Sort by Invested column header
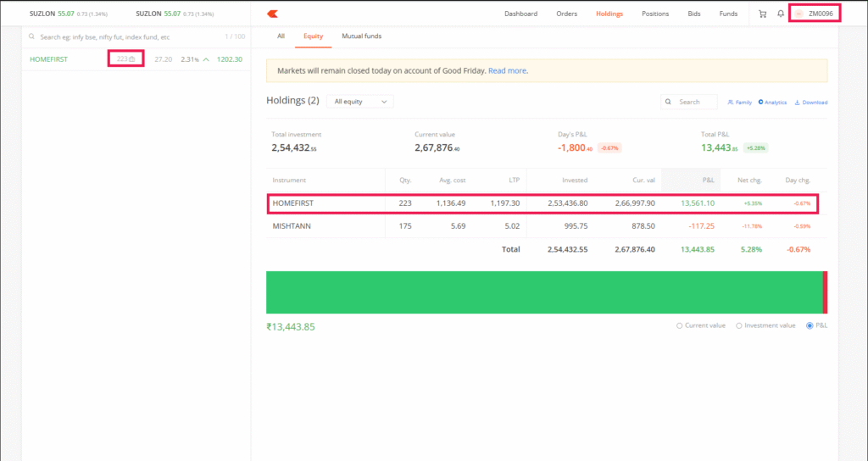The image size is (868, 461). point(575,181)
